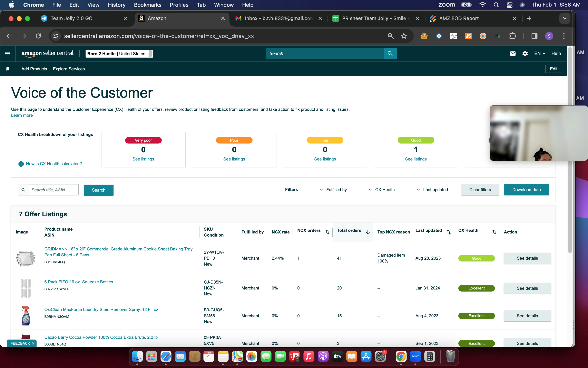Click the bookmark icon beside Add Products

[8, 69]
